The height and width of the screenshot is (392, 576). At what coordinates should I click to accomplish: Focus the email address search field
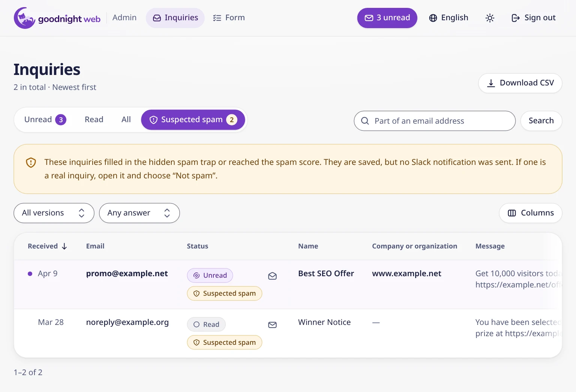point(435,121)
